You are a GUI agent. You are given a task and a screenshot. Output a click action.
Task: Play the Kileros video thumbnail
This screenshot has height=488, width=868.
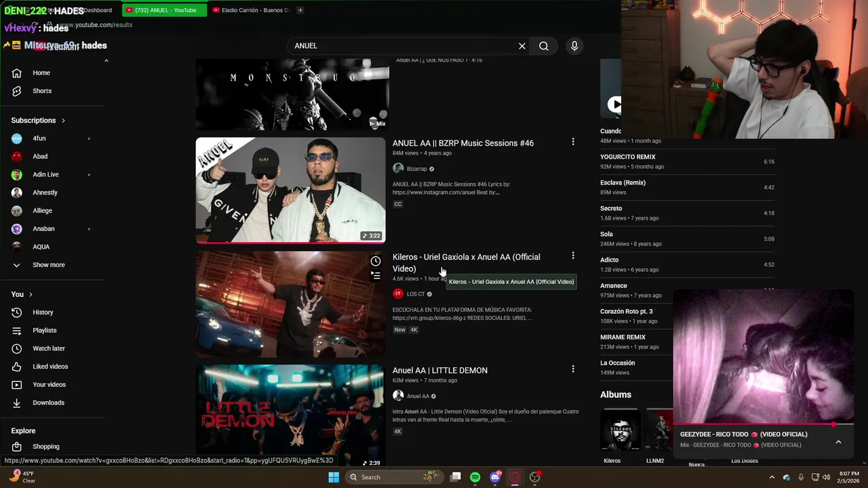click(x=290, y=304)
